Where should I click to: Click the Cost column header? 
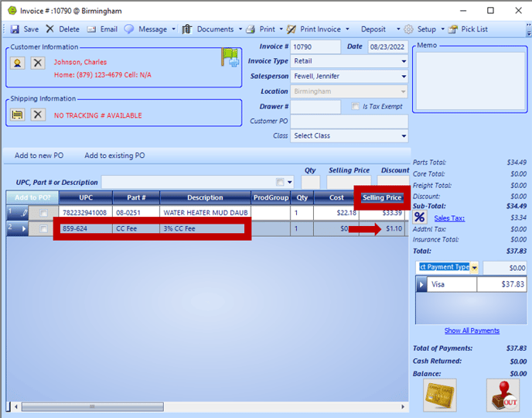336,197
